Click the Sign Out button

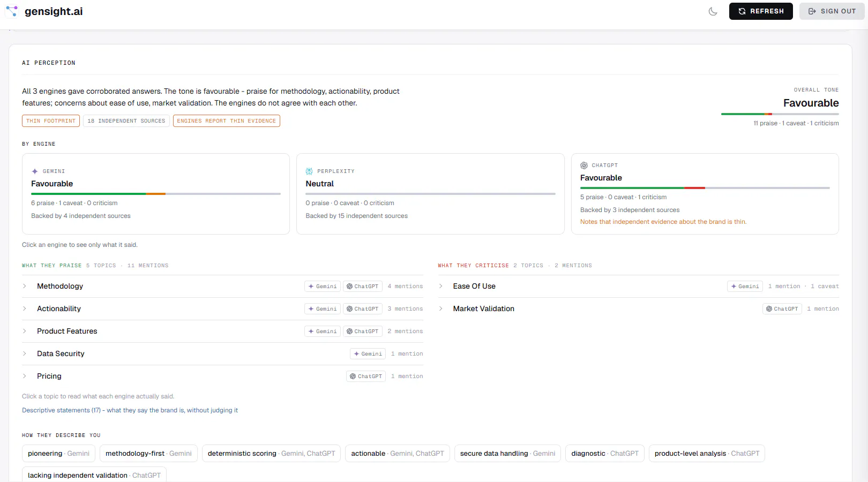[x=832, y=11]
